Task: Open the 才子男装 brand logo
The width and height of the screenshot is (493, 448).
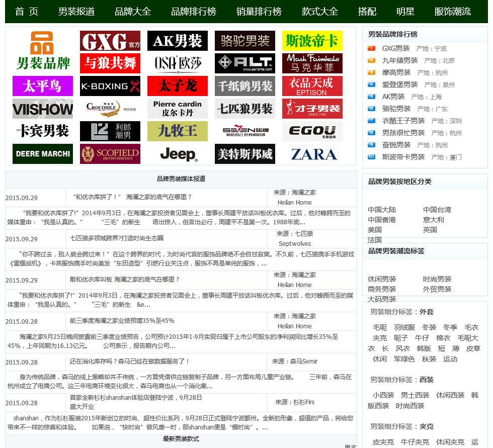Action: pyautogui.click(x=312, y=109)
